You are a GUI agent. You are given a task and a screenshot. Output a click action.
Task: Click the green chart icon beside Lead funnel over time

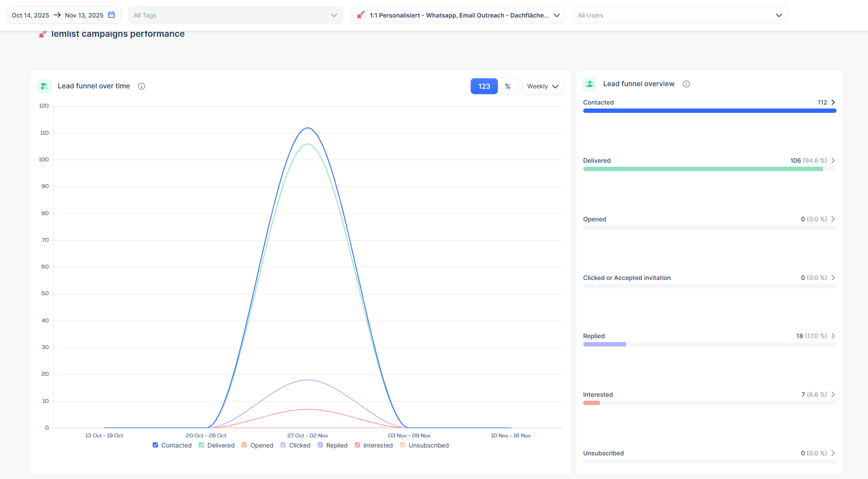pos(44,86)
